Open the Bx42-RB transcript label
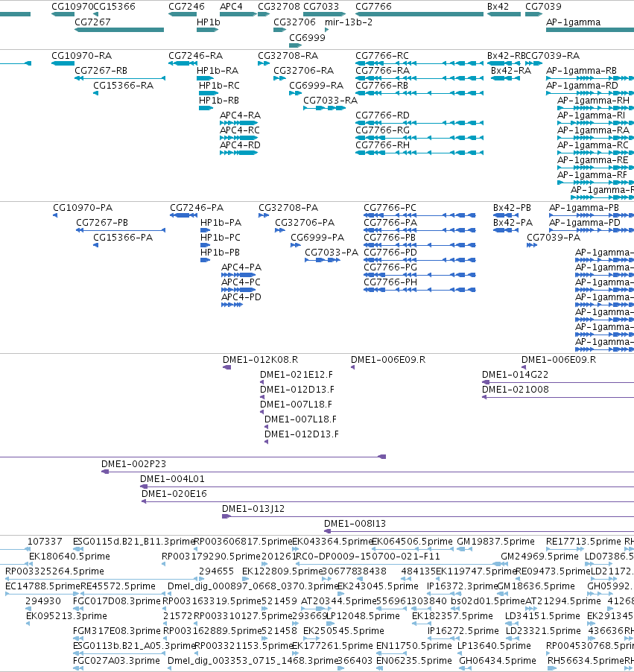This screenshot has height=672, width=634. 507,56
